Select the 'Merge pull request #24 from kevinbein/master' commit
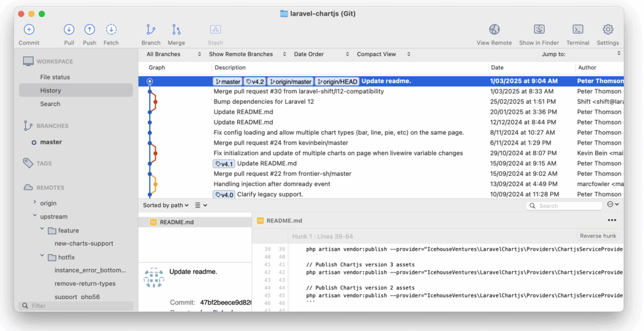Viewport: 644px width, 331px height. click(x=380, y=143)
